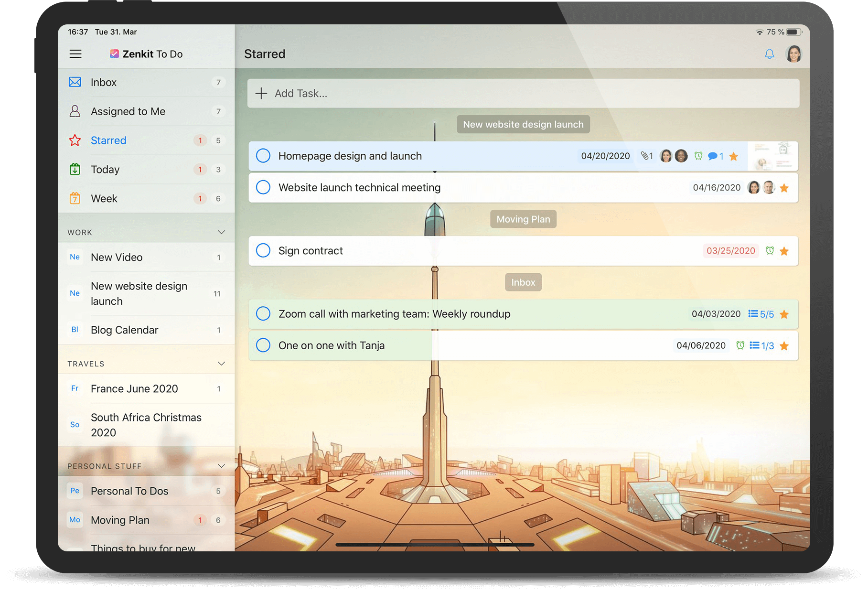Open the Homepage design task image thumbnail
868x591 pixels.
point(772,156)
